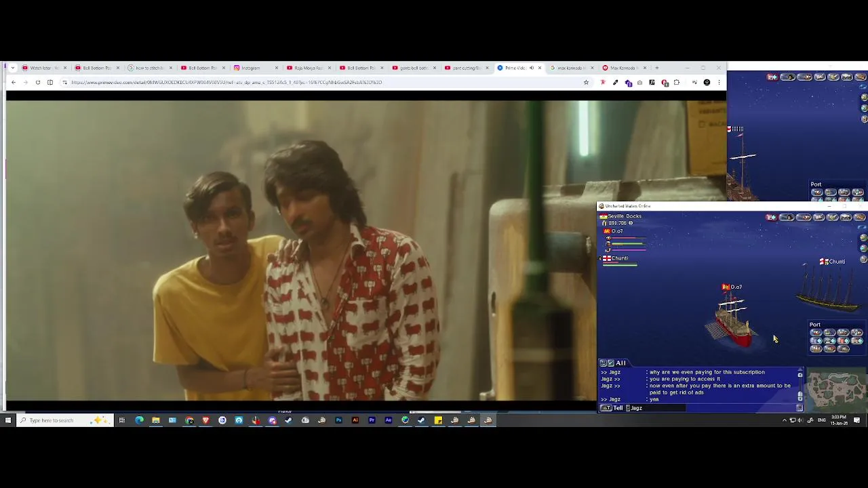Viewport: 868px width, 488px height.
Task: Click the first icon of front game's top menu
Action: tap(771, 218)
